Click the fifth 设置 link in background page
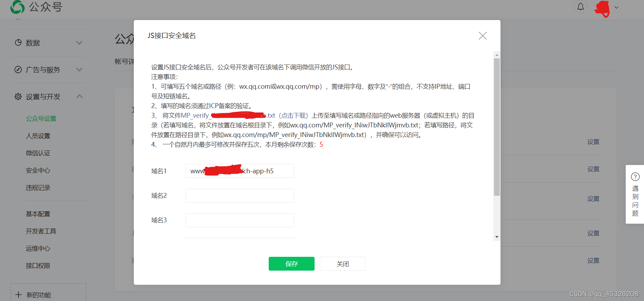644x301 pixels. coord(593,261)
